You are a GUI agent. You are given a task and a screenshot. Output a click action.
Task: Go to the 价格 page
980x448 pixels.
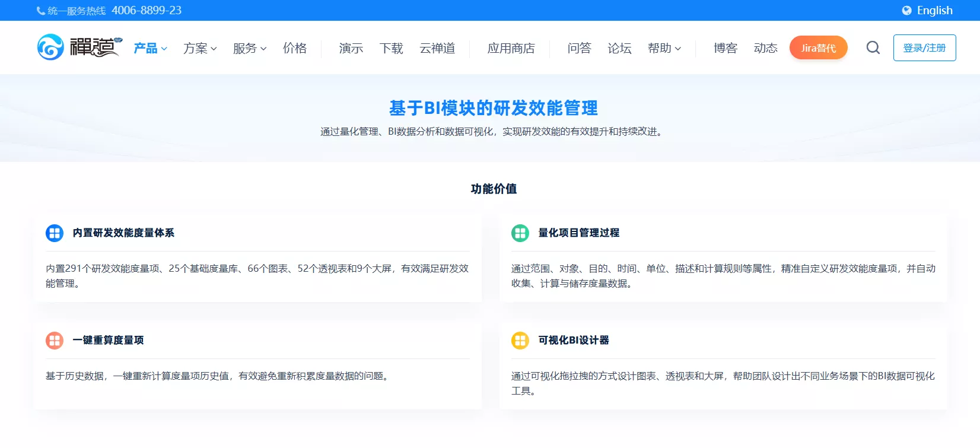click(x=295, y=48)
